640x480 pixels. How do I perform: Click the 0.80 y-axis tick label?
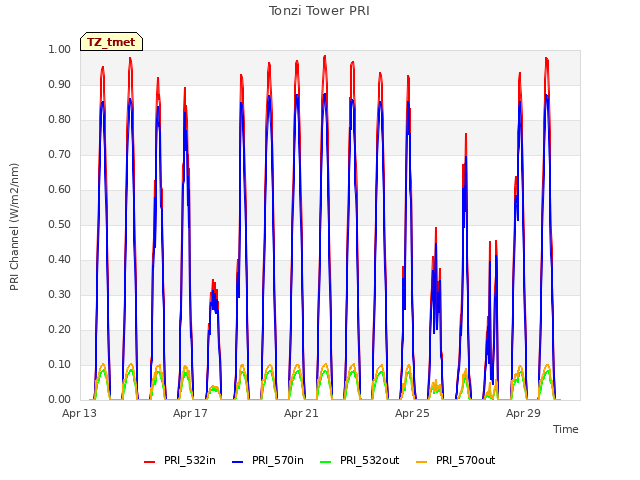click(60, 120)
